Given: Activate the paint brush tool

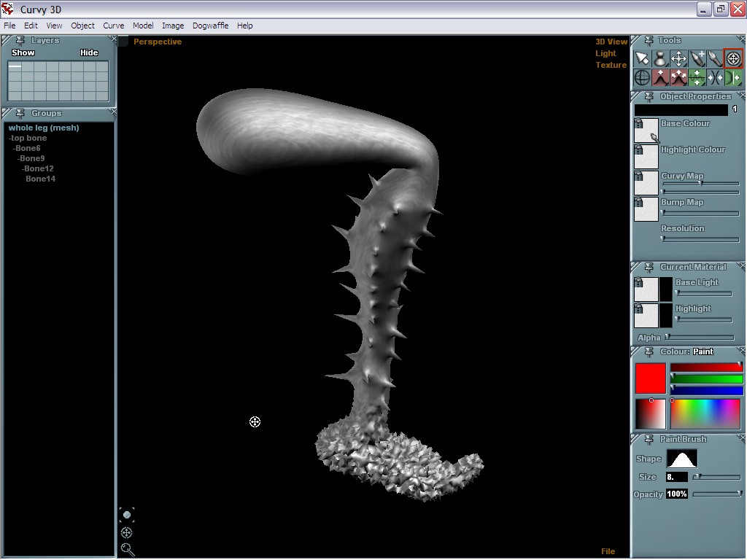Looking at the screenshot, I should [x=716, y=58].
